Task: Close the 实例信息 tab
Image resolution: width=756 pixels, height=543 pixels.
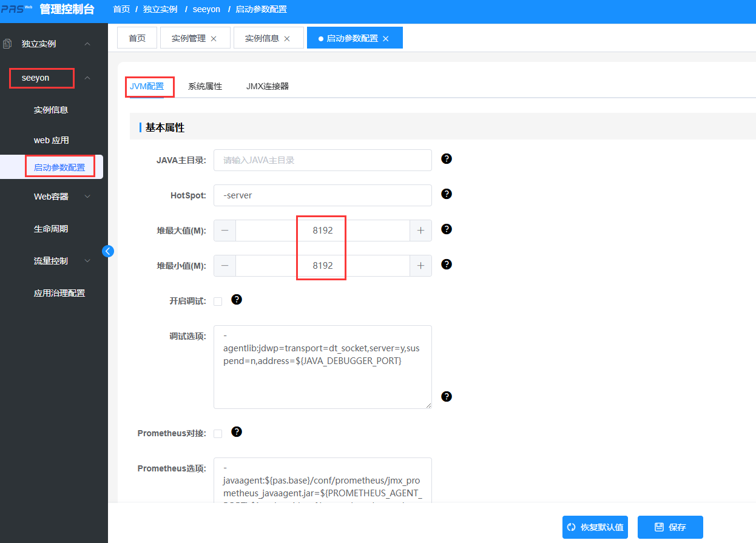Action: [x=287, y=38]
